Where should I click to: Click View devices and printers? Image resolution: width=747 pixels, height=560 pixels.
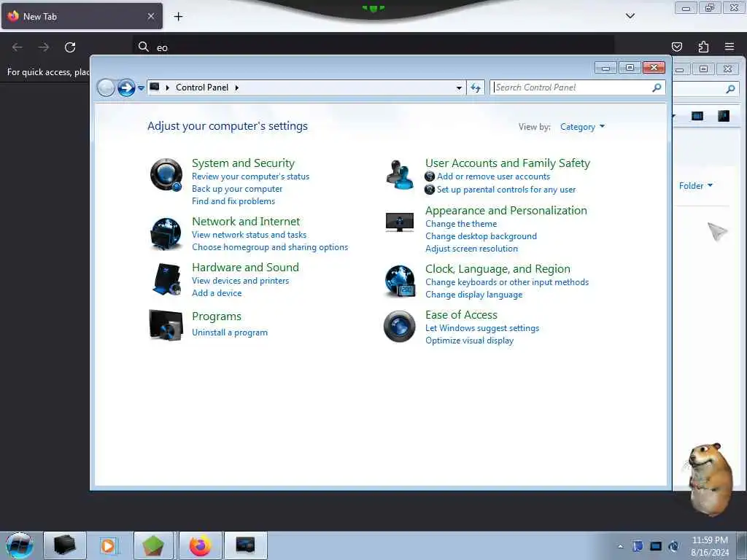(240, 281)
